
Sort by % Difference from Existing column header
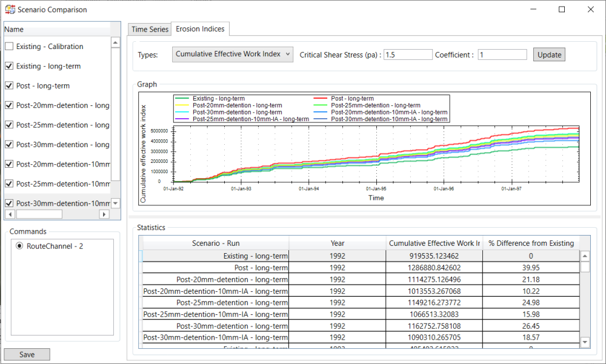pos(531,243)
